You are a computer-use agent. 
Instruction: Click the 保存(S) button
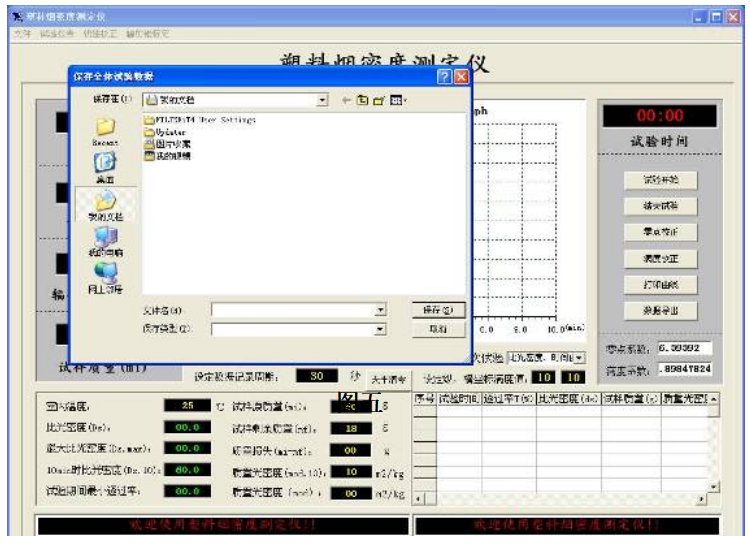pyautogui.click(x=438, y=310)
